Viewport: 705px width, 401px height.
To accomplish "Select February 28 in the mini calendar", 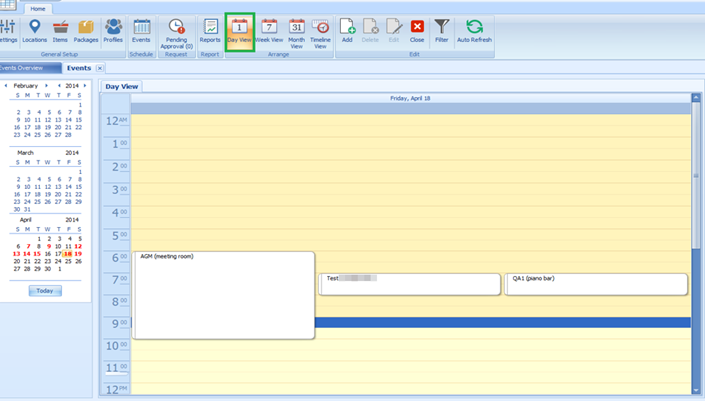I will pos(68,134).
